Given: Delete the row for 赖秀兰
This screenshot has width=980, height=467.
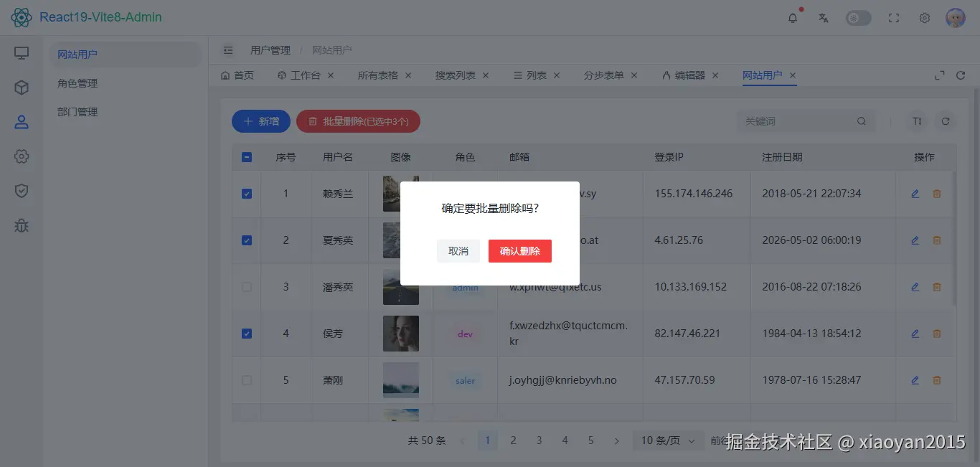Looking at the screenshot, I should (936, 194).
